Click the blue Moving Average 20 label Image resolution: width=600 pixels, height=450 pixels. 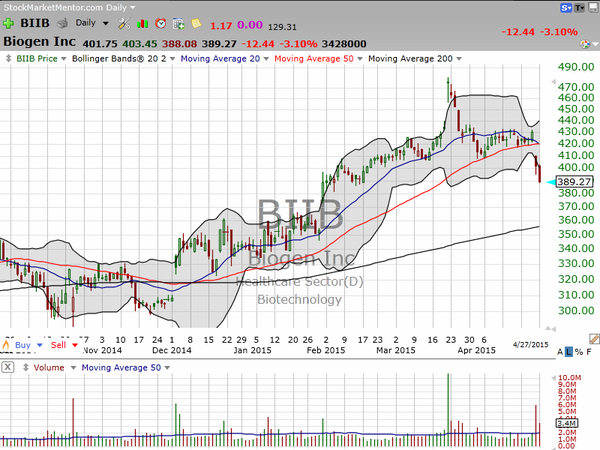[x=220, y=59]
